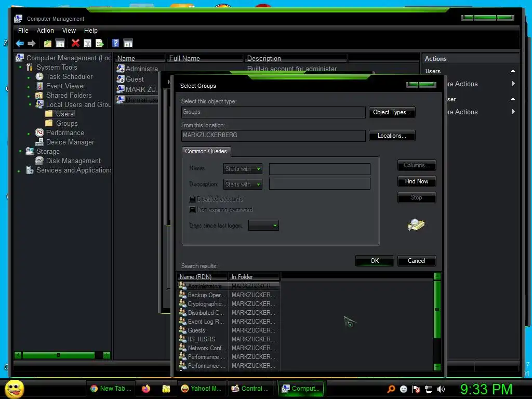This screenshot has height=399, width=532.
Task: Click the Find Now button
Action: point(417,181)
